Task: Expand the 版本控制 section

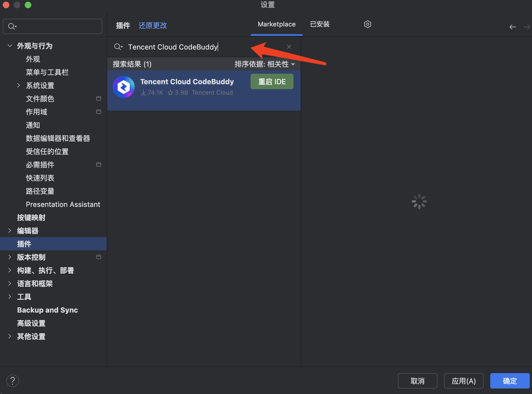Action: tap(10, 257)
